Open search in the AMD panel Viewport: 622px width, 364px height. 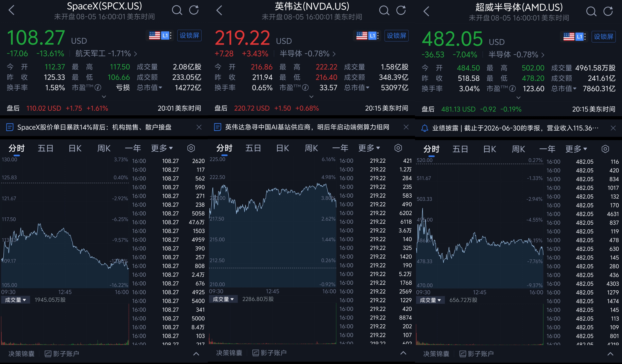click(x=591, y=11)
